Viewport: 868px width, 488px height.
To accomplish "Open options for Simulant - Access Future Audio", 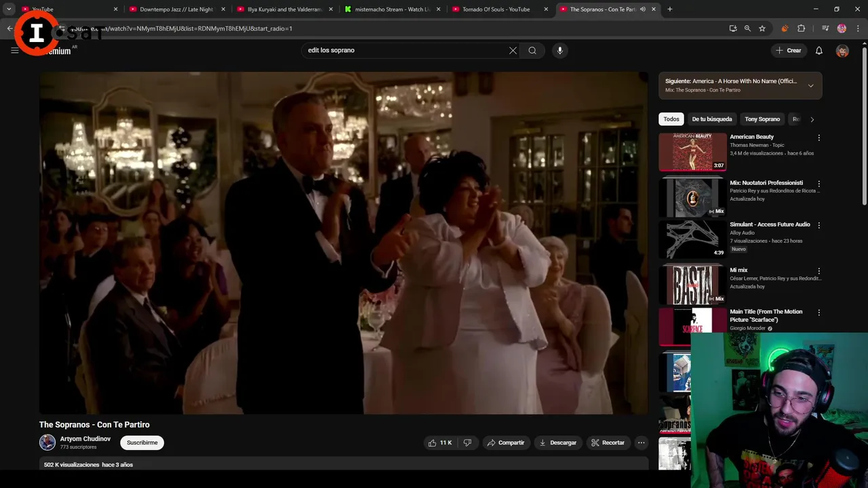I will click(818, 225).
